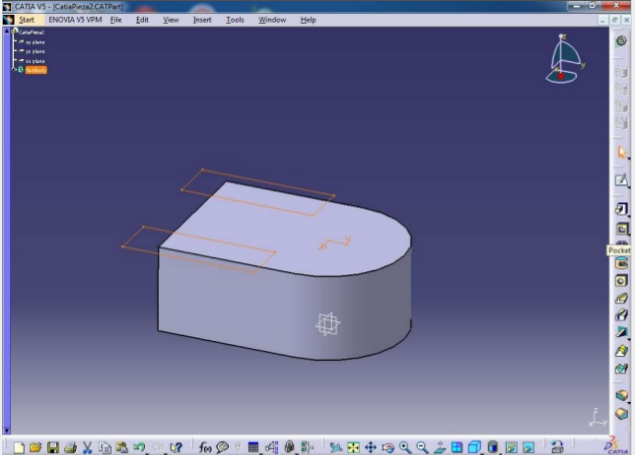Undo the last action with the Undo arrow

(139, 447)
